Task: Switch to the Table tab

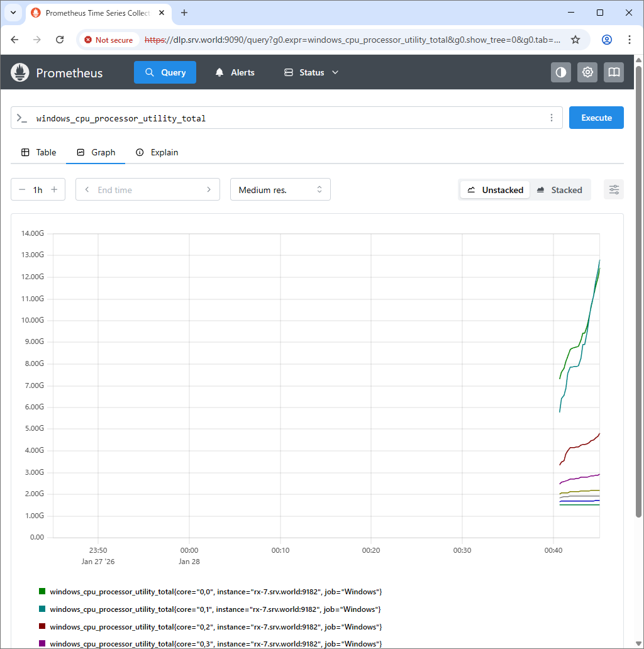Action: pyautogui.click(x=38, y=152)
